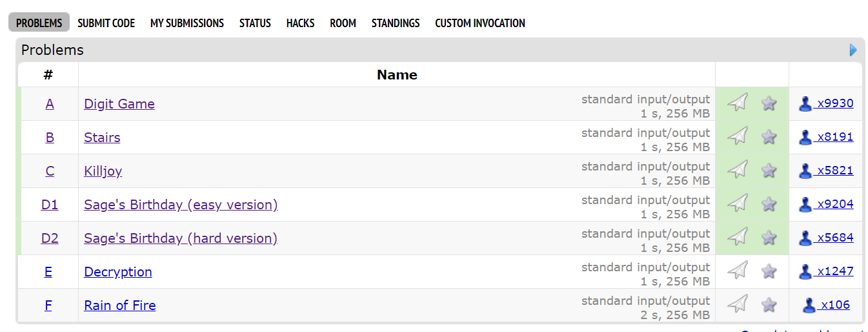This screenshot has width=868, height=332.
Task: Click the solved-users icon next to x9930
Action: pyautogui.click(x=805, y=103)
